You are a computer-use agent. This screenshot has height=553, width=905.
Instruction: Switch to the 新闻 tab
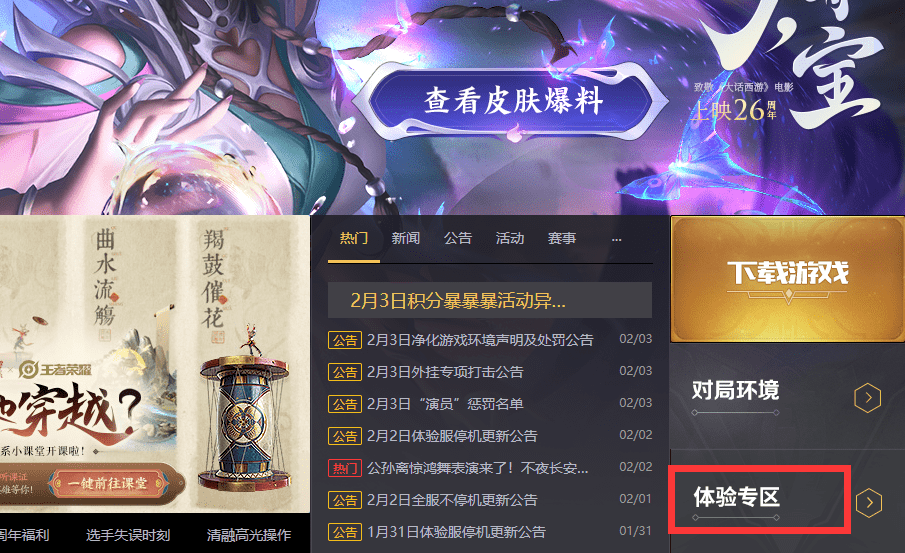pos(406,238)
